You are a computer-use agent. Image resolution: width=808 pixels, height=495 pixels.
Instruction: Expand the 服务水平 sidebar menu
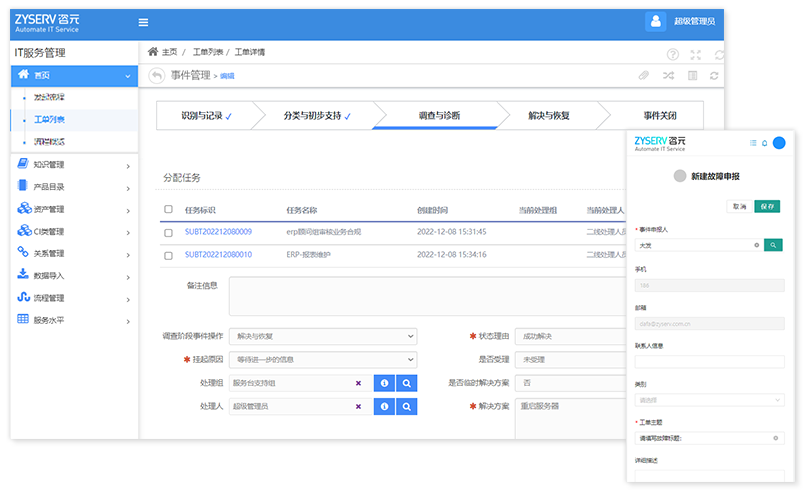tap(74, 320)
